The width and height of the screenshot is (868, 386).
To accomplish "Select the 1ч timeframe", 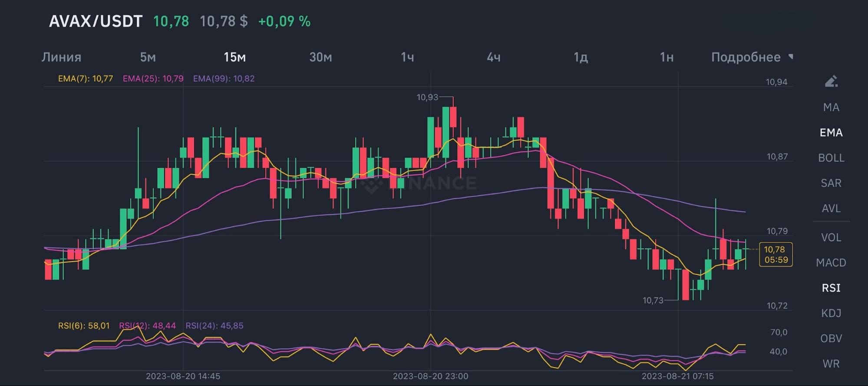I will [x=407, y=57].
